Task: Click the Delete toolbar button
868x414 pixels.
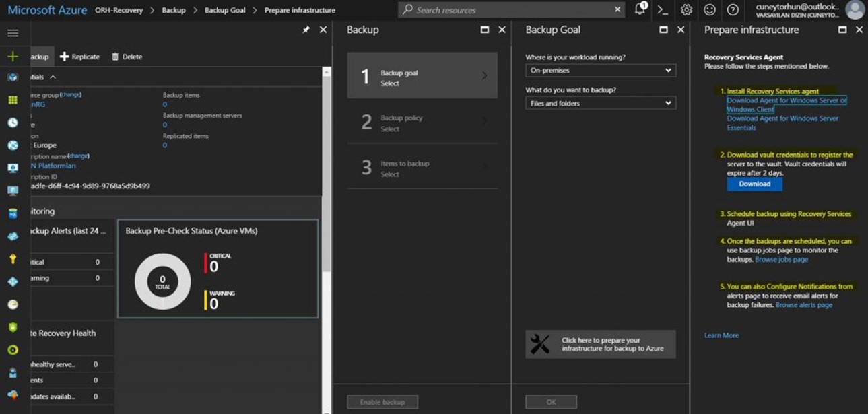Action: (127, 57)
